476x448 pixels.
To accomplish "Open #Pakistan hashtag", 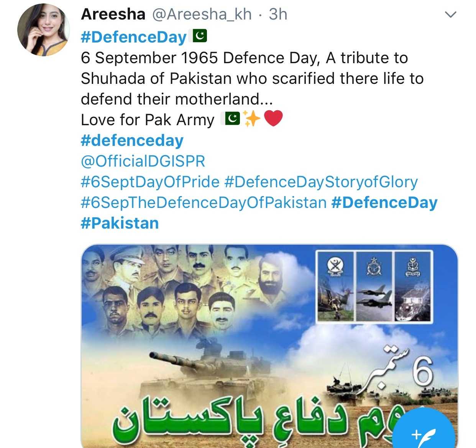I will (120, 223).
